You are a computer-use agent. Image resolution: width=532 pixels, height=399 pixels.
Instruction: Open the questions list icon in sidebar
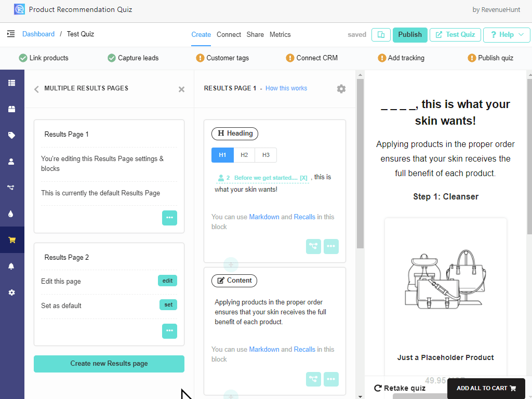(12, 83)
